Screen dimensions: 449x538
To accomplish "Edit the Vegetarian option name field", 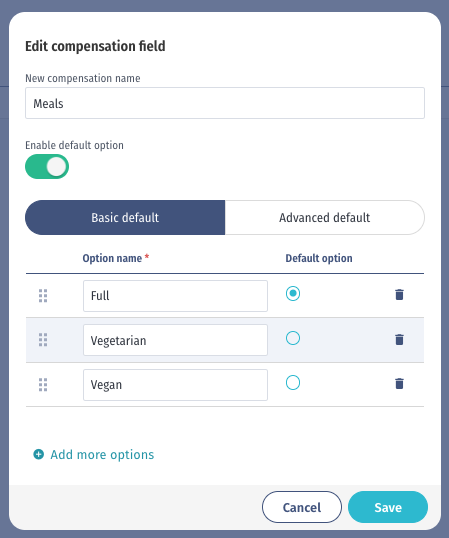I will 175,340.
